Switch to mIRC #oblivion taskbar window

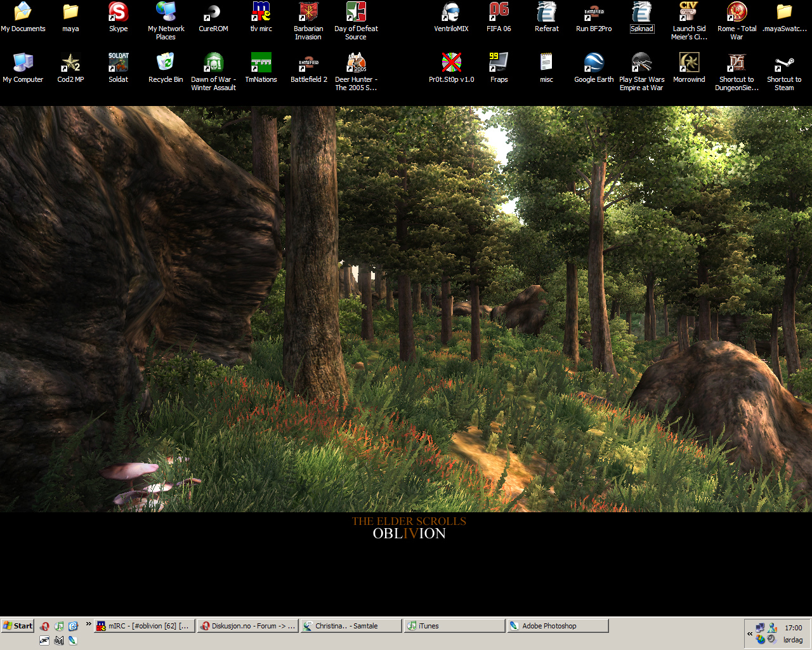coord(145,626)
